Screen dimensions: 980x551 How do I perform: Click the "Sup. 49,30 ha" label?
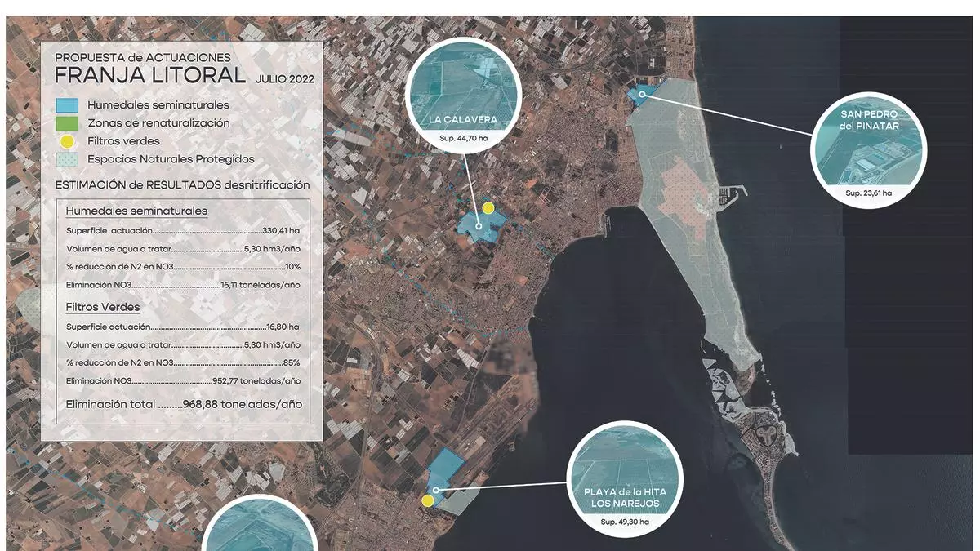tap(624, 521)
